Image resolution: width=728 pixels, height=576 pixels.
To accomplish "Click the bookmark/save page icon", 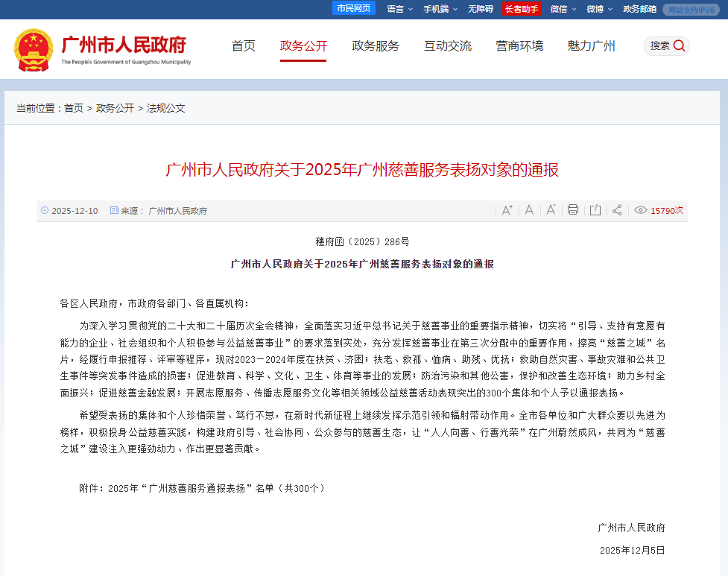I will point(595,210).
